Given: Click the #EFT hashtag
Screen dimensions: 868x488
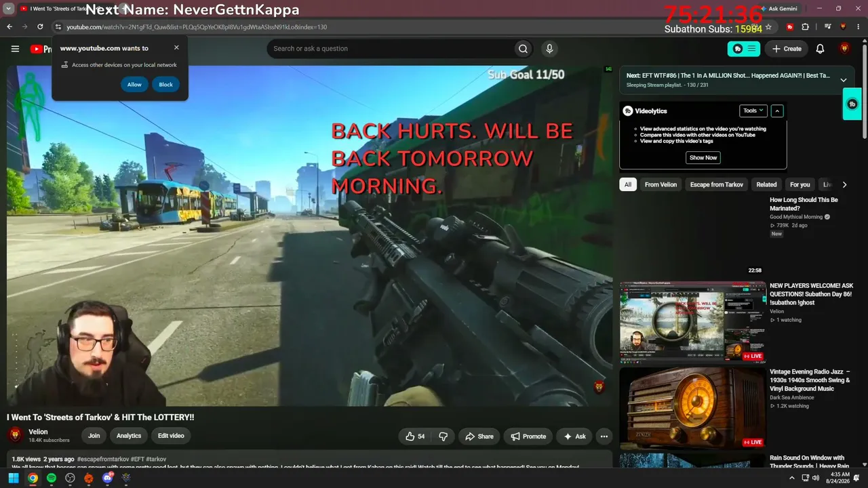Looking at the screenshot, I should 136,460.
